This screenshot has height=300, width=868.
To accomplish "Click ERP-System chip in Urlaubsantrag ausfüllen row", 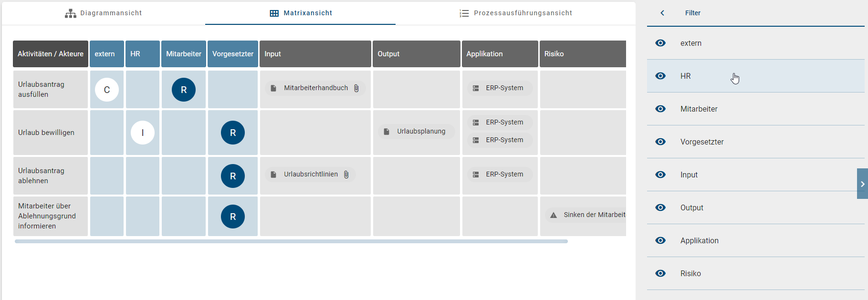I will pyautogui.click(x=500, y=88).
